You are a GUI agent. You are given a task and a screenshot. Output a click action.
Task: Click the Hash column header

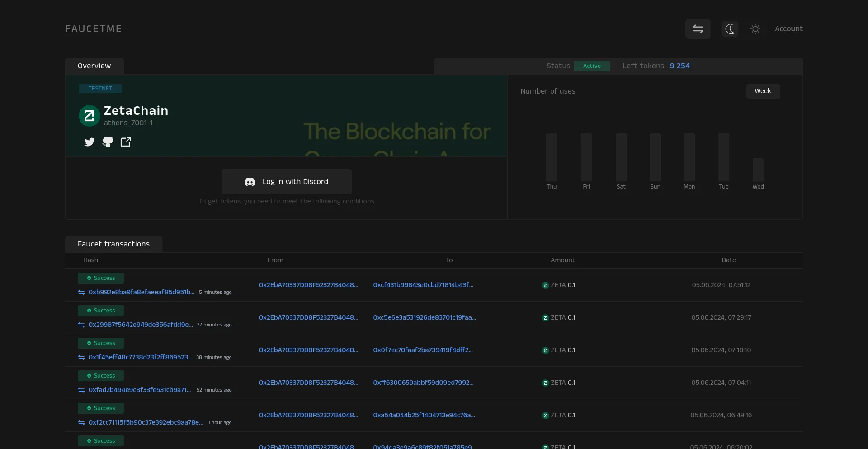point(90,260)
